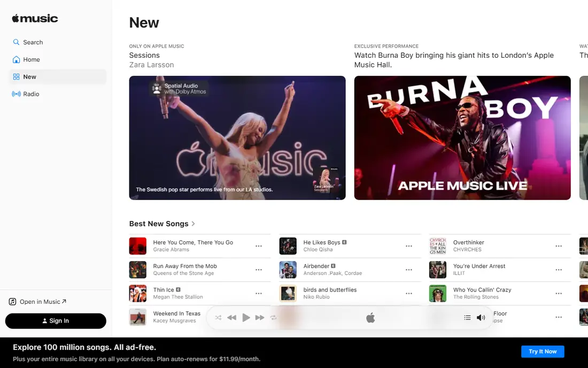The width and height of the screenshot is (588, 368).
Task: Click the Best New Songs heading
Action: (x=159, y=224)
